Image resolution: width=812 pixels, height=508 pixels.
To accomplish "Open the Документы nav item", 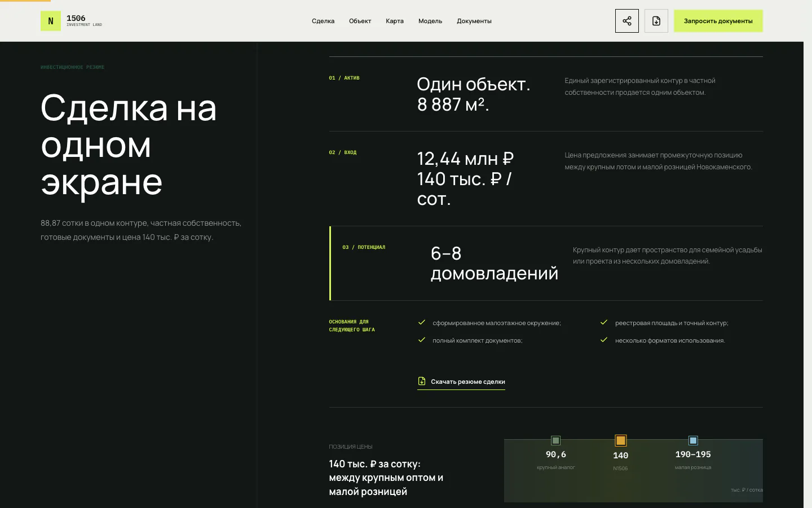I will (474, 21).
